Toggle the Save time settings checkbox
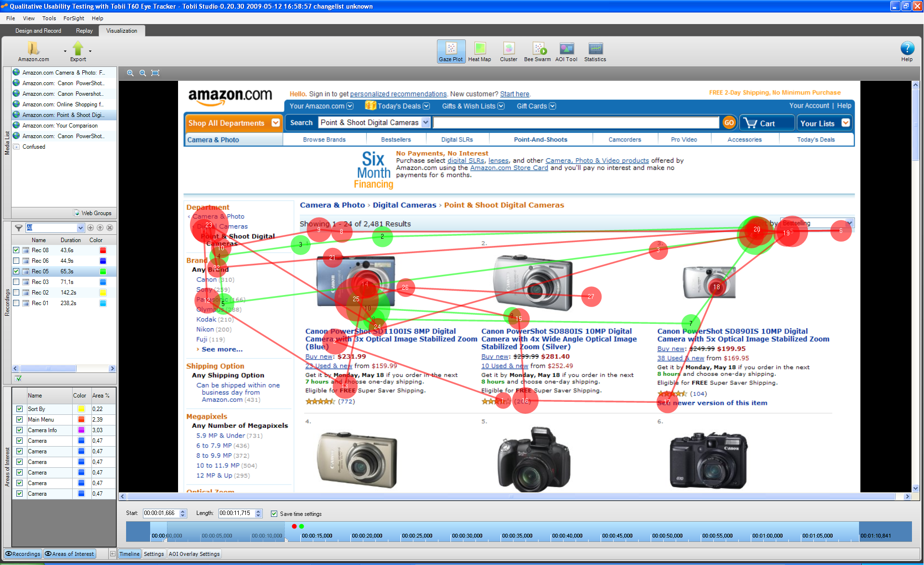 274,514
